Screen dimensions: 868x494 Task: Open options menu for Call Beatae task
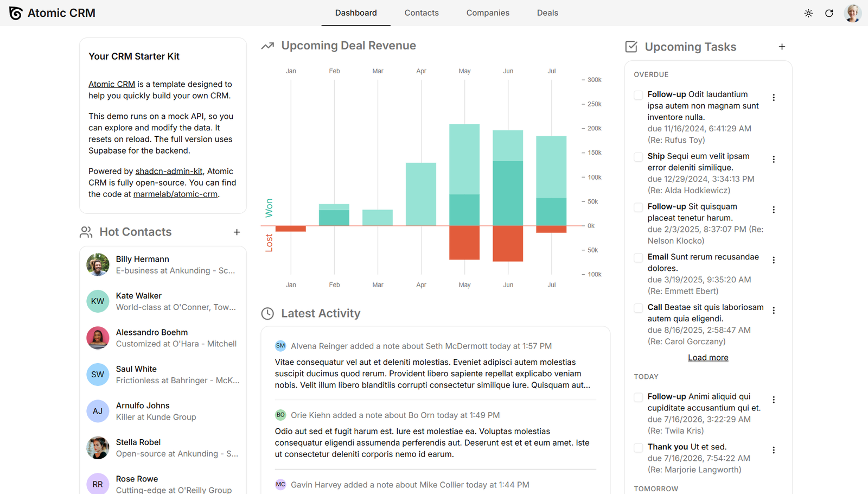click(x=774, y=311)
